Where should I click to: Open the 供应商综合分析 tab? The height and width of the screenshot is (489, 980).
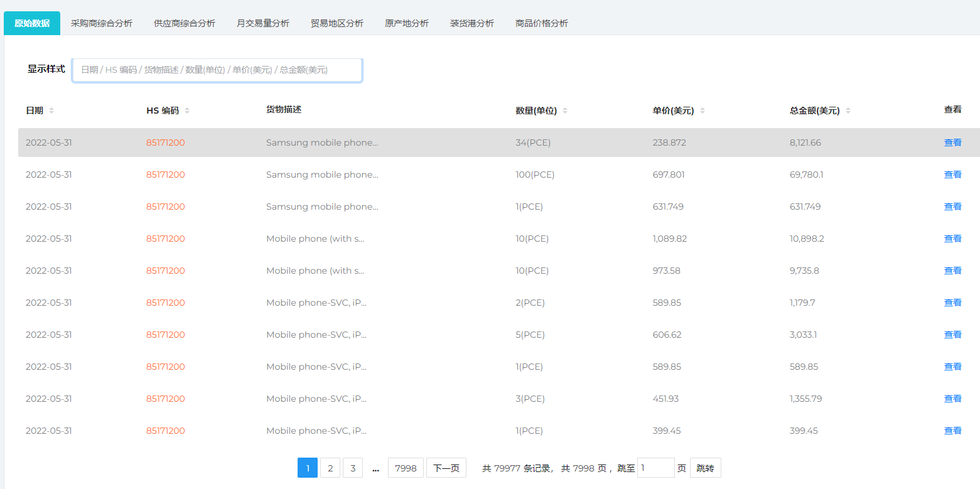point(185,23)
